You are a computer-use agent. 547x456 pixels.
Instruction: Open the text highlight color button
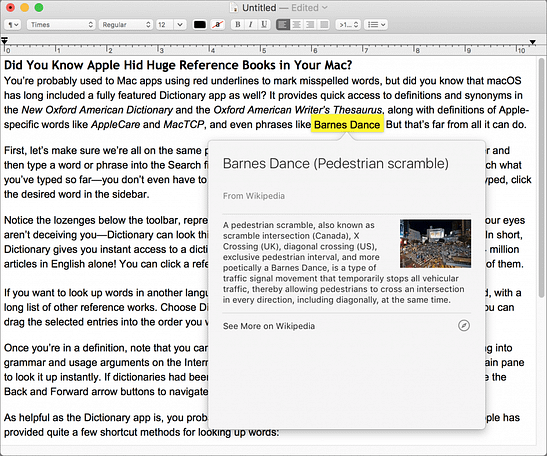[218, 24]
